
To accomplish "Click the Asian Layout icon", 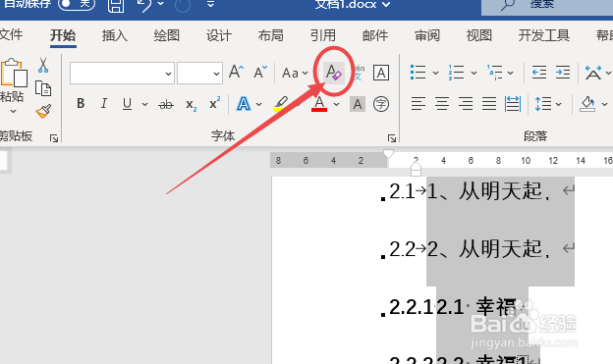I will [x=592, y=73].
